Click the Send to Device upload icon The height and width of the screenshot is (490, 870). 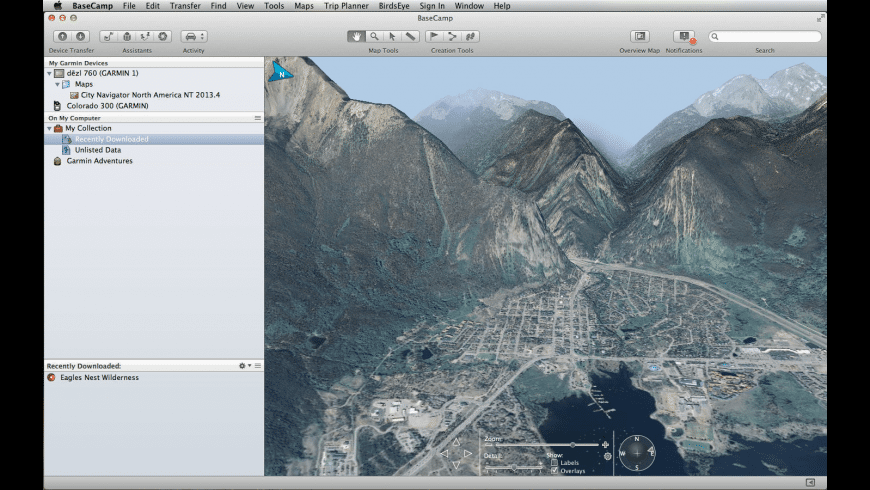coord(62,36)
